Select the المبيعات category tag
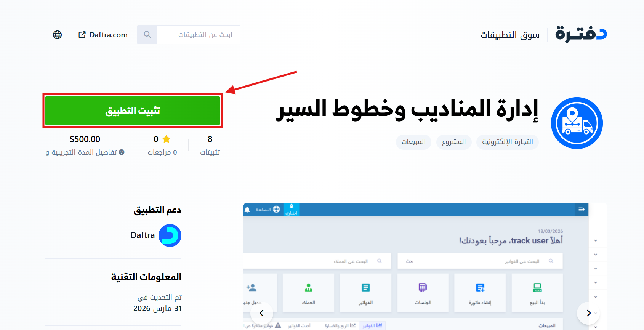The width and height of the screenshot is (644, 330). coord(413,142)
